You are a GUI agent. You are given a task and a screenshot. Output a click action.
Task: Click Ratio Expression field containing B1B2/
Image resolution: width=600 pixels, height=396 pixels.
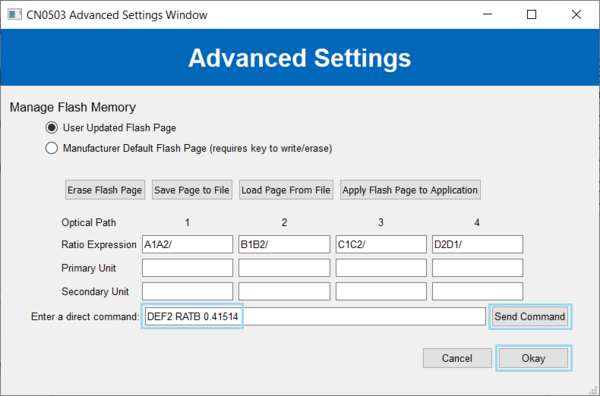coord(284,244)
